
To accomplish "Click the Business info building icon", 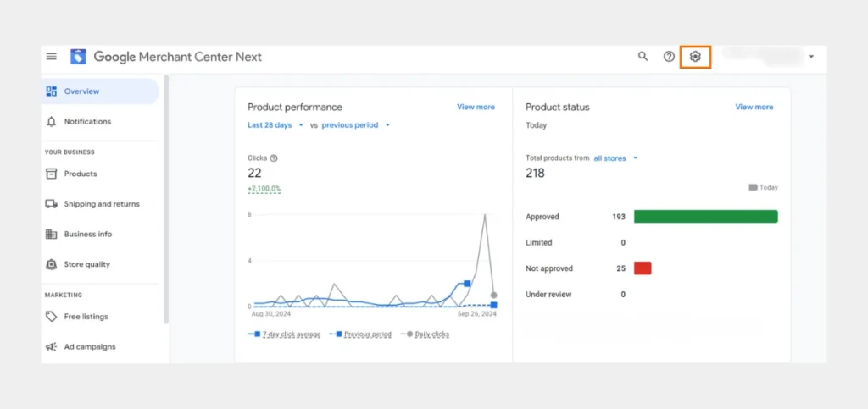I will coord(52,235).
